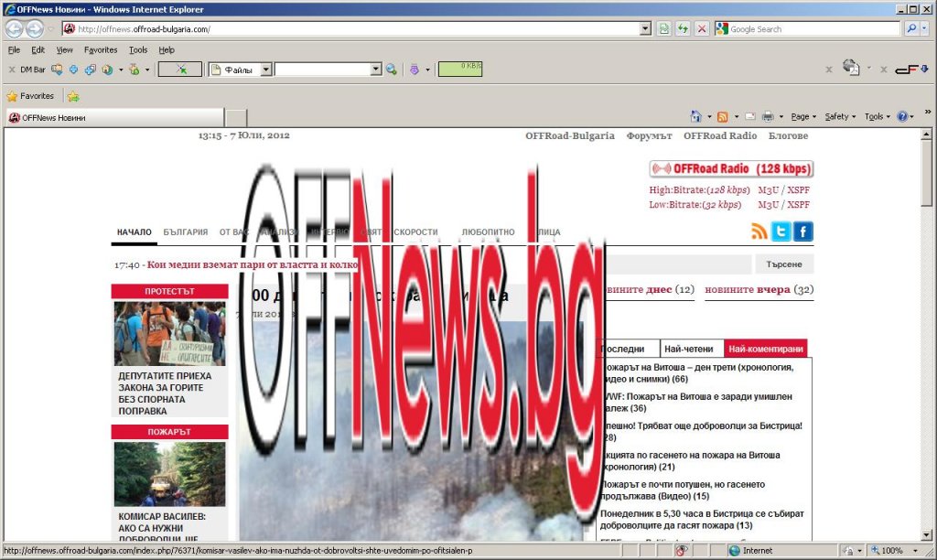Open the Edit menu

pos(38,49)
